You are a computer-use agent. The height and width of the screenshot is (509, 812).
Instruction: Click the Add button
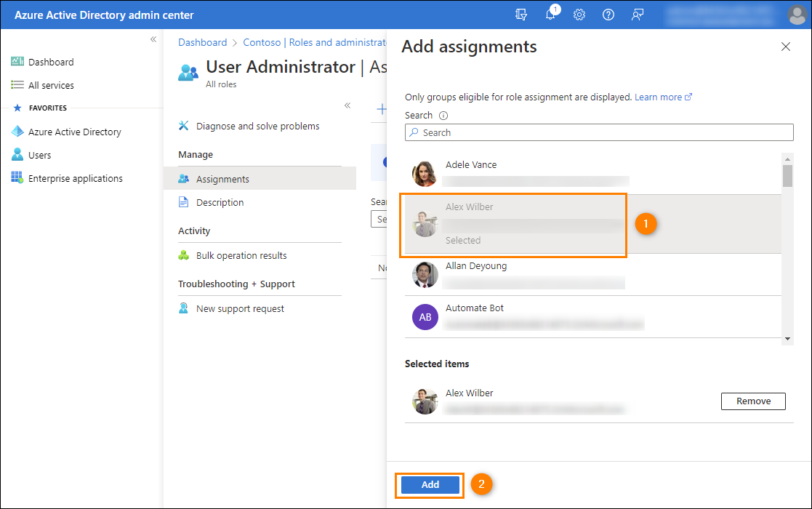(430, 485)
